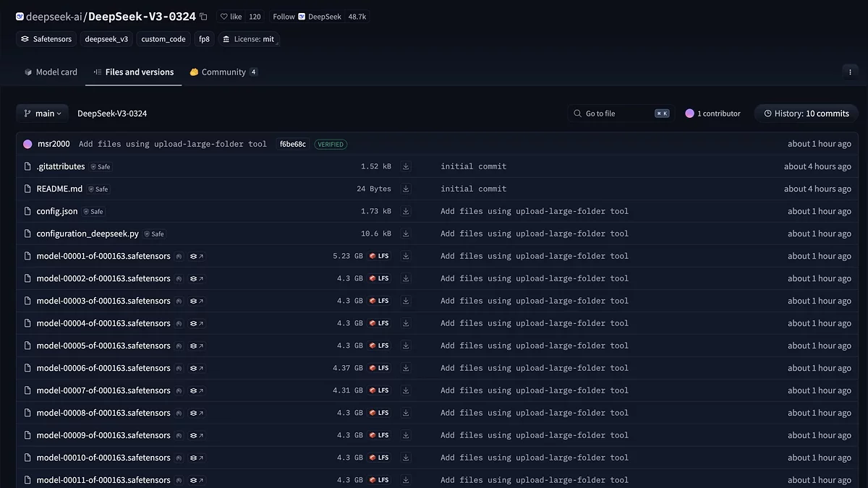This screenshot has width=868, height=488.
Task: Open the main branch dropdown
Action: (x=42, y=114)
